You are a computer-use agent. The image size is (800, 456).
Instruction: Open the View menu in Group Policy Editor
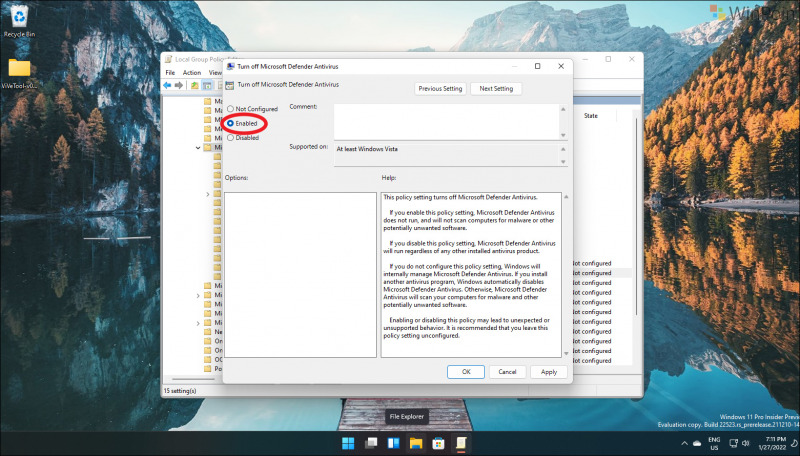(x=215, y=72)
